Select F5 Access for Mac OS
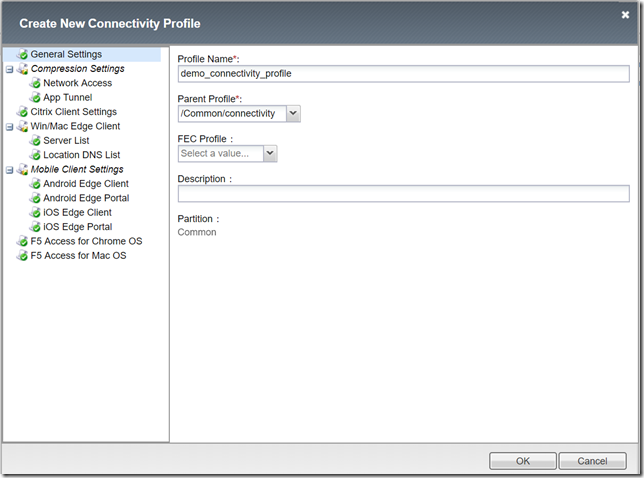Viewport: 644px width, 478px height. 78,256
